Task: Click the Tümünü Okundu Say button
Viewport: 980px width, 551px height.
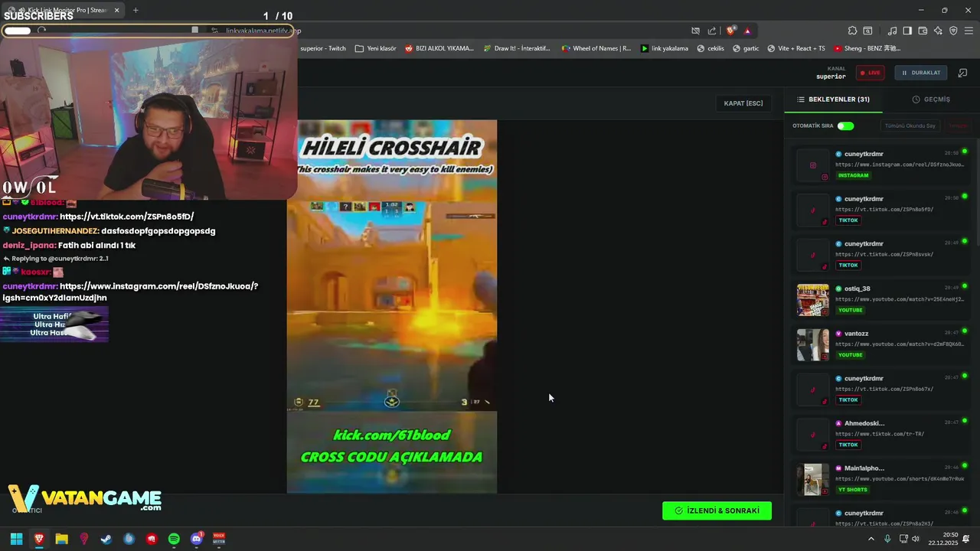Action: pos(910,126)
